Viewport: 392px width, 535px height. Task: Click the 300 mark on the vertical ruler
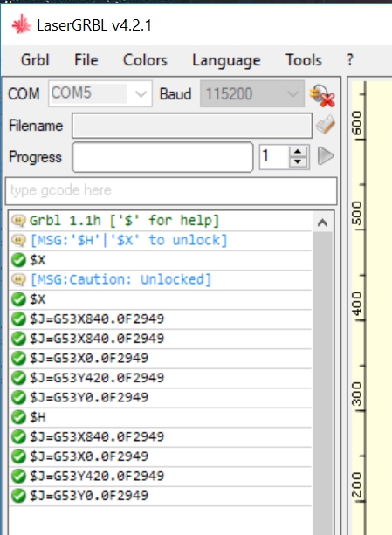click(x=357, y=394)
